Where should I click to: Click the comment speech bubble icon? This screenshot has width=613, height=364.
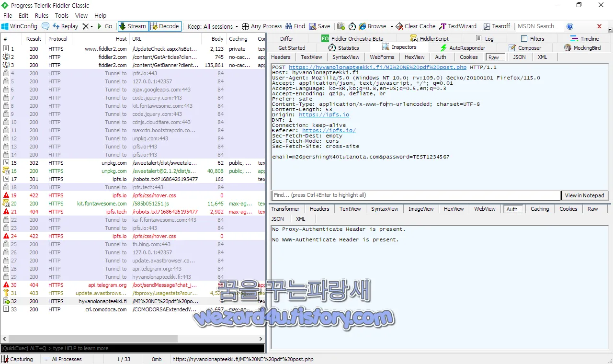point(45,26)
